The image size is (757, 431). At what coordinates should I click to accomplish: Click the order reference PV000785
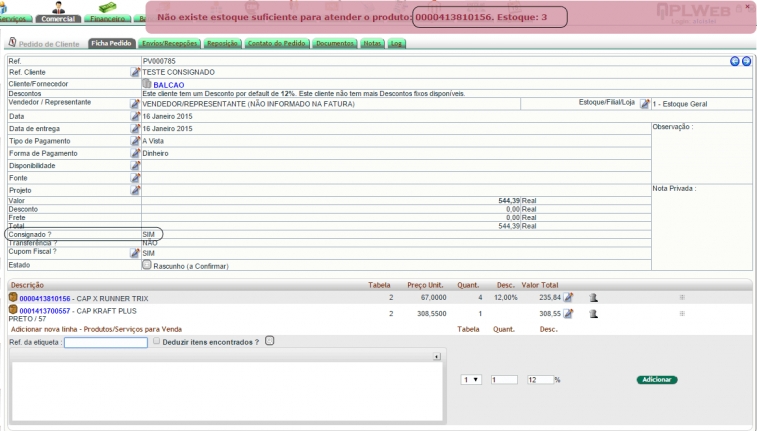pos(159,61)
